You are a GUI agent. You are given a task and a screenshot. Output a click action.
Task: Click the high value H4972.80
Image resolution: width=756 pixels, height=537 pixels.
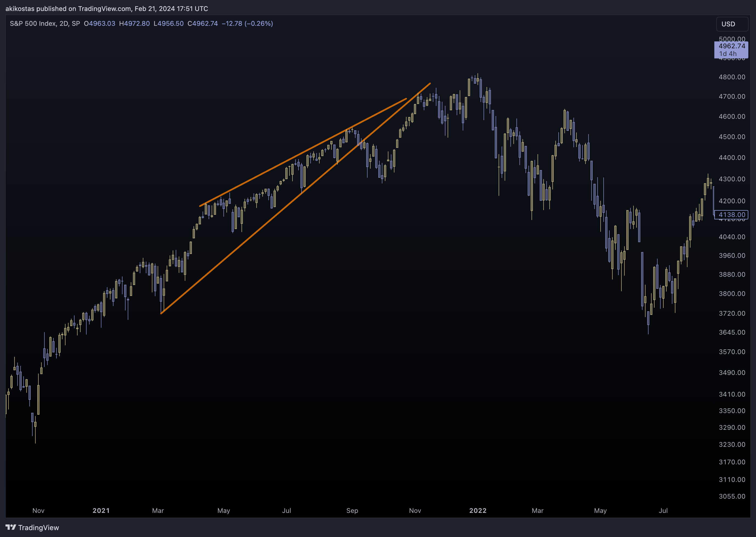coord(135,24)
